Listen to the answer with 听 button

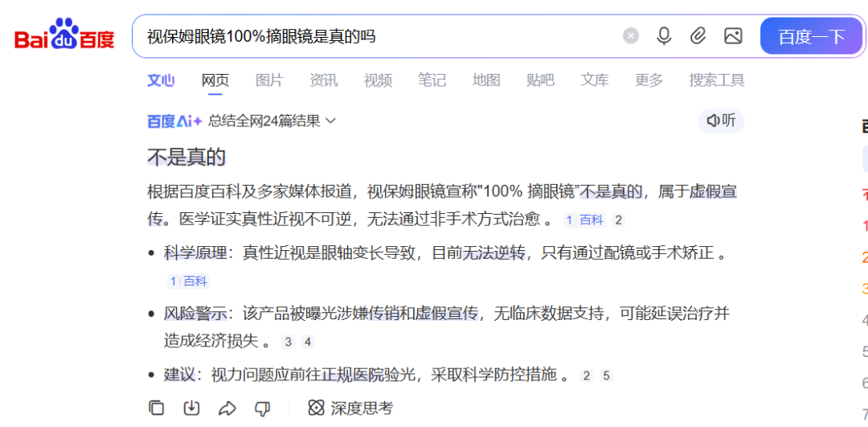721,121
